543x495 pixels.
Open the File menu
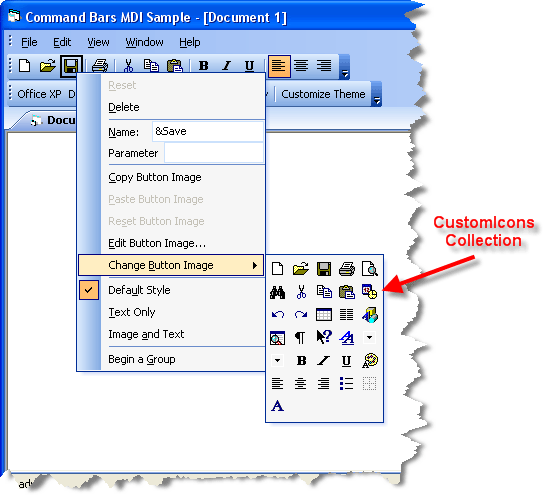[29, 42]
